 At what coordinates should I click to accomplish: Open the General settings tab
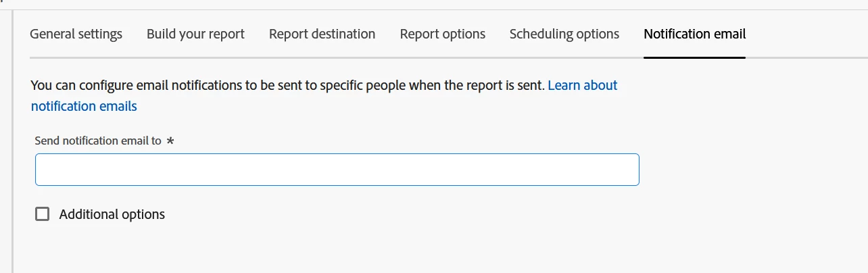76,34
